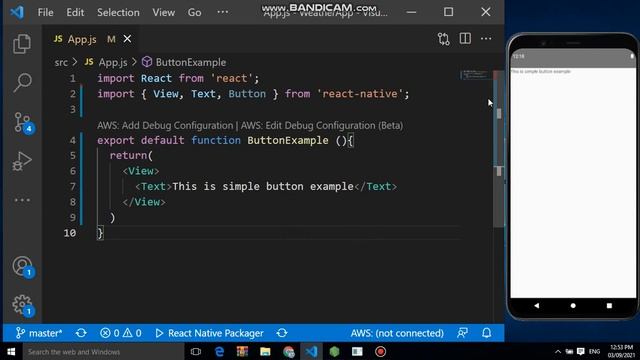Close the App.js editor tab
640x360 pixels.
coord(127,39)
